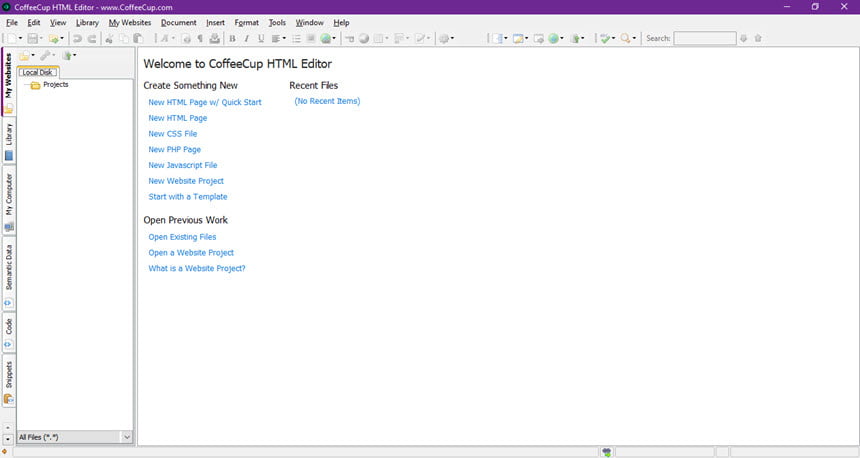Click the New CSS File link
This screenshot has width=860, height=458.
pos(173,134)
